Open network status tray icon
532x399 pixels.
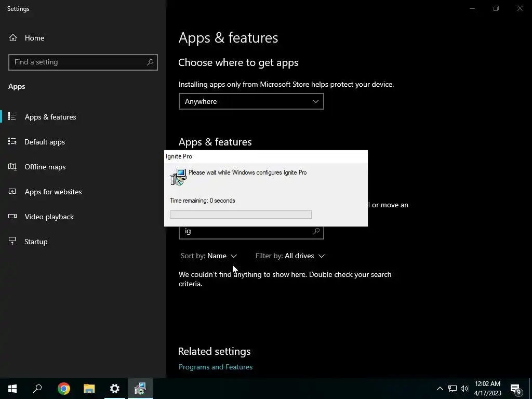pos(453,389)
